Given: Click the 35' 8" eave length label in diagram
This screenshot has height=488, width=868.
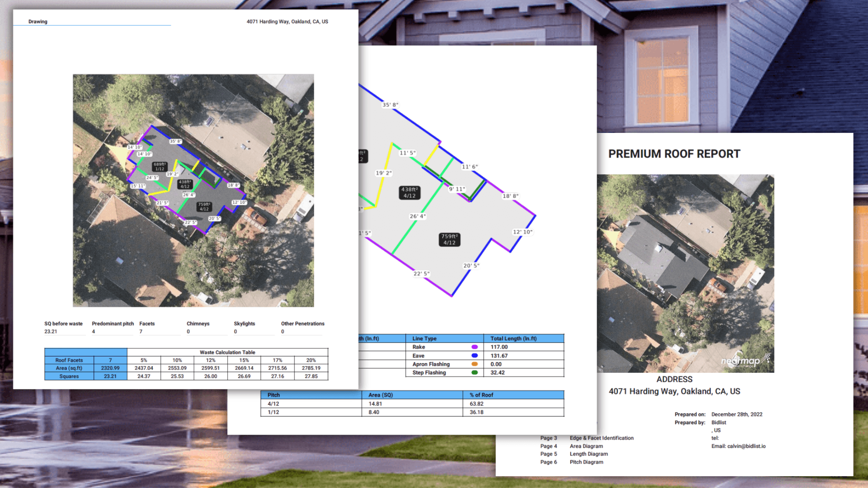Looking at the screenshot, I should [390, 105].
